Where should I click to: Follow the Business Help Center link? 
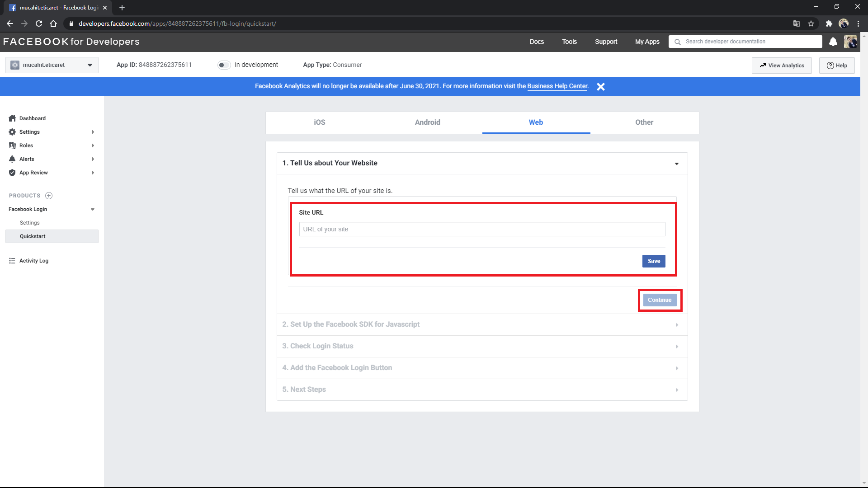point(557,86)
